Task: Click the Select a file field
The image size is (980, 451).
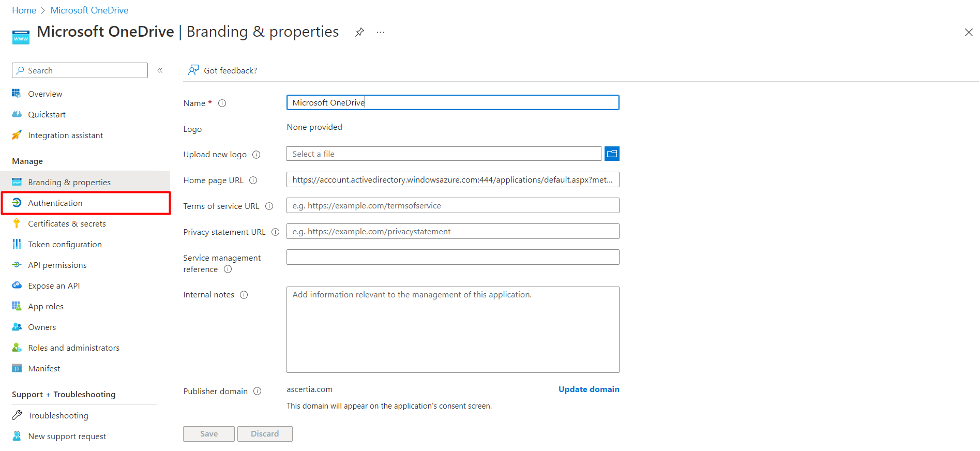Action: 444,154
